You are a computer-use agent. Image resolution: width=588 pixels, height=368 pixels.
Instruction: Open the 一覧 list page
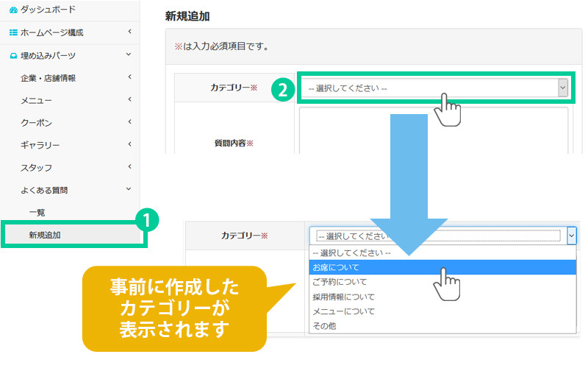tap(37, 213)
